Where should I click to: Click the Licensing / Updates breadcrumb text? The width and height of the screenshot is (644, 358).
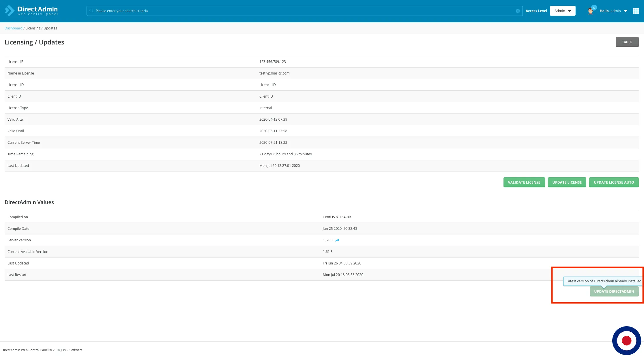(41, 28)
